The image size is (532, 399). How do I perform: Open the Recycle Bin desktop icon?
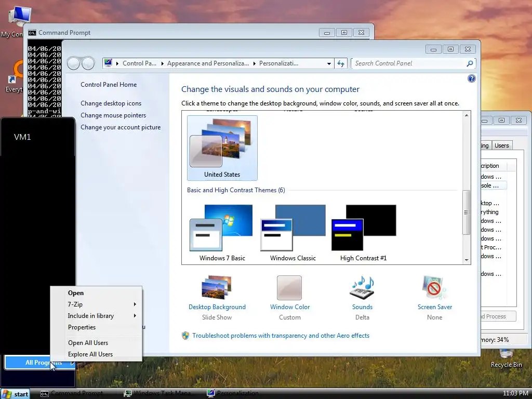[506, 359]
